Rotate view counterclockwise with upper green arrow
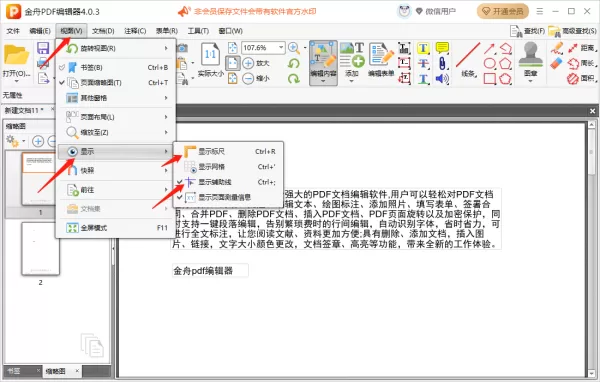This screenshot has height=382, width=600. pos(294,63)
